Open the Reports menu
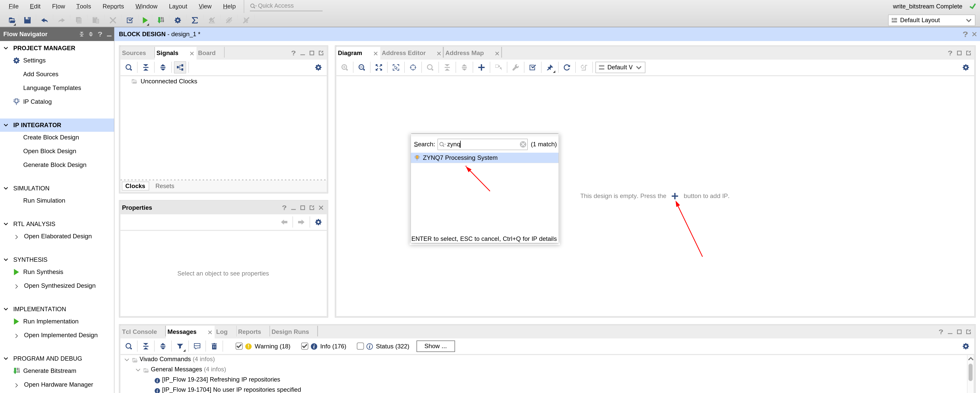 (113, 6)
